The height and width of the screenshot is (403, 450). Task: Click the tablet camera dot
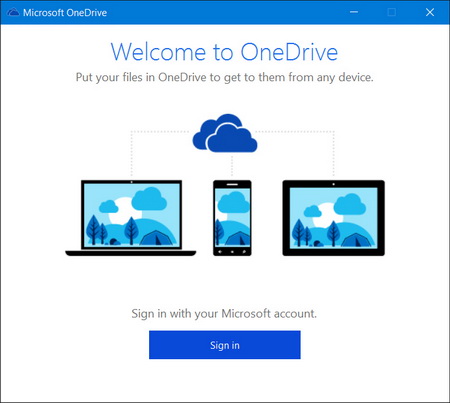coord(333,184)
